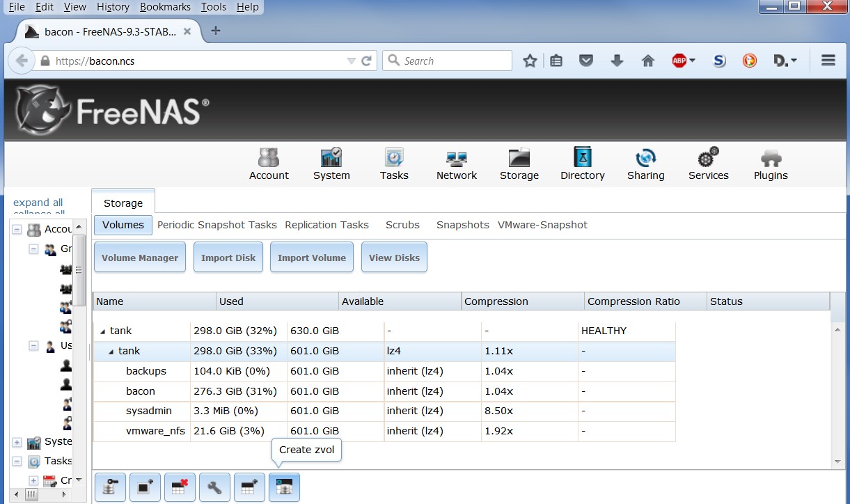Switch to VMware-Snapshot tab
This screenshot has height=504, width=850.
(542, 225)
